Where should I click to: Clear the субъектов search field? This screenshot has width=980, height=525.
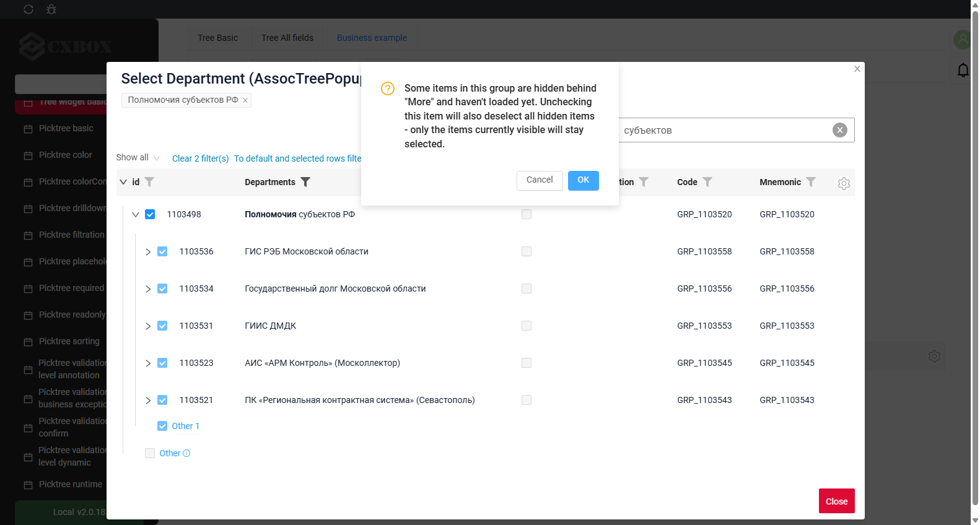[840, 130]
